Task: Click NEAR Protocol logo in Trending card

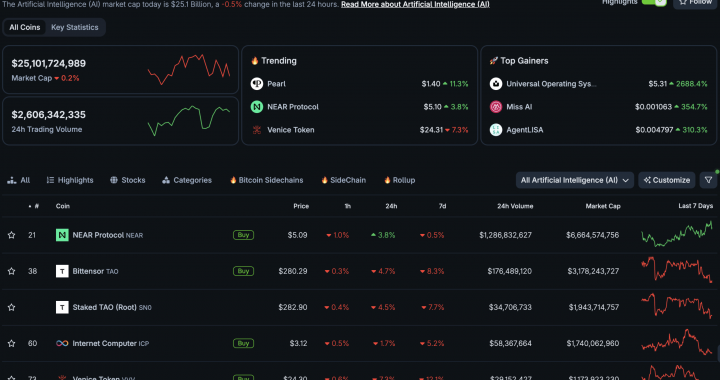Action: pos(257,106)
